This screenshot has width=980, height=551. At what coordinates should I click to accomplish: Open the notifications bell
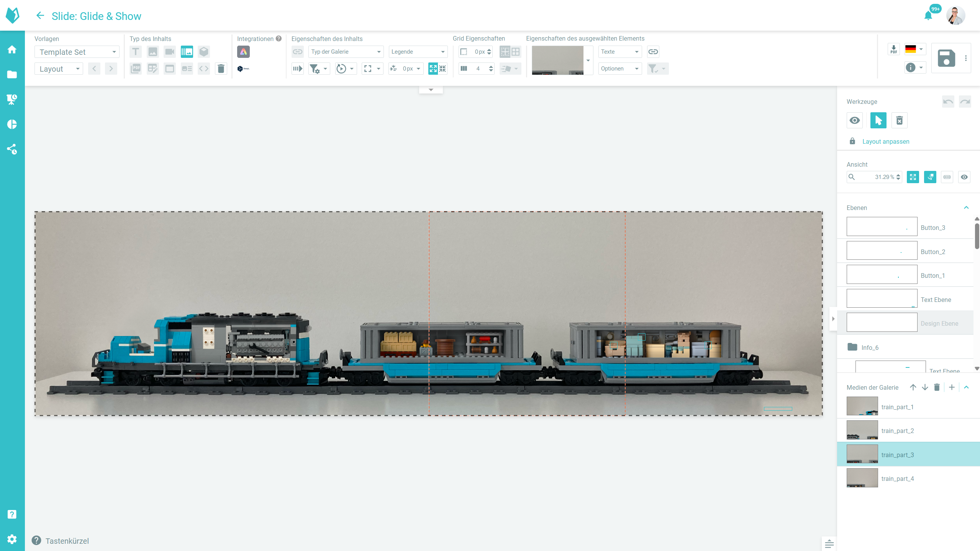coord(928,16)
